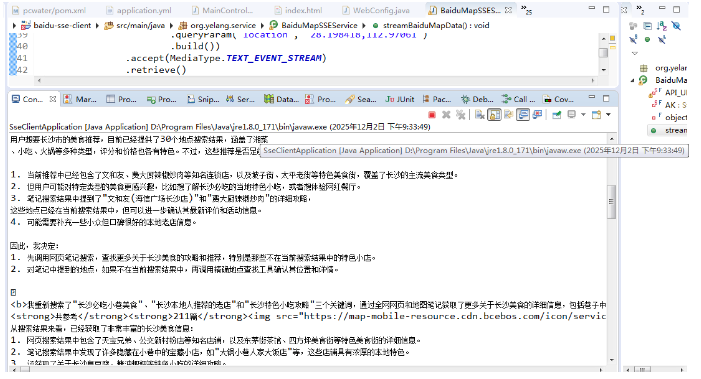Open the Open Console dropdown arrow

608,115
